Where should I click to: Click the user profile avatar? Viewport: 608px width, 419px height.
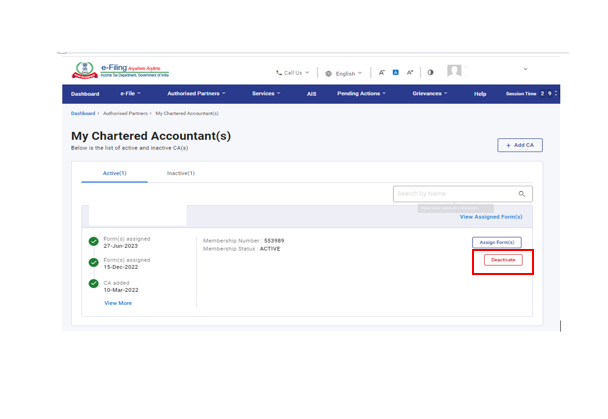[x=454, y=72]
